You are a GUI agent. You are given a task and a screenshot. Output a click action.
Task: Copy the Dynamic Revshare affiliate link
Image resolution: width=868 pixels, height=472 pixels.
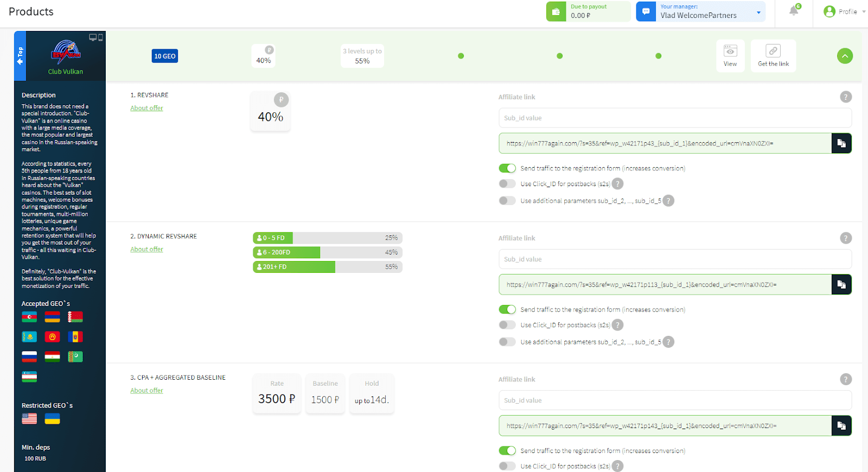[841, 284]
